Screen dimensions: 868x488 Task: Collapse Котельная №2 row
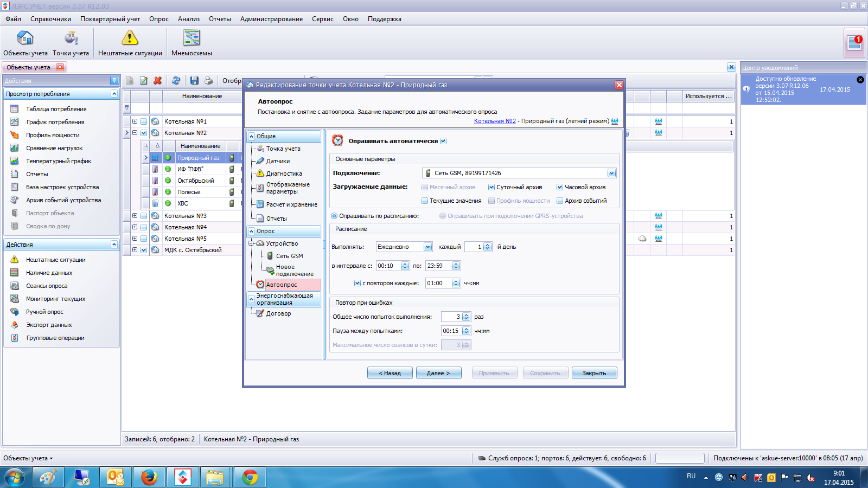point(135,133)
